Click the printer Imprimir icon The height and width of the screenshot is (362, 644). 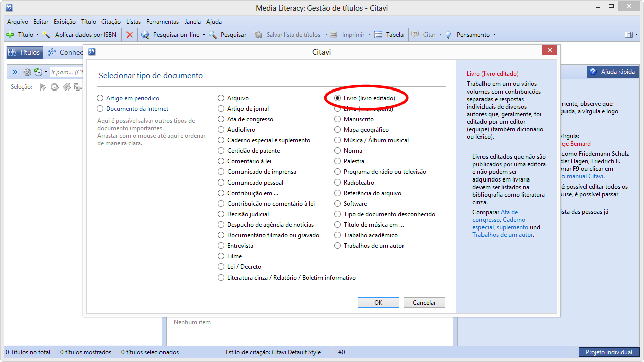(x=334, y=35)
